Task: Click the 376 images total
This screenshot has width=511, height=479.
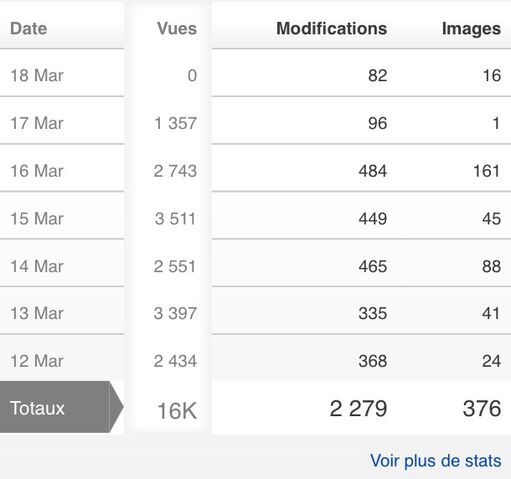Action: click(x=482, y=408)
